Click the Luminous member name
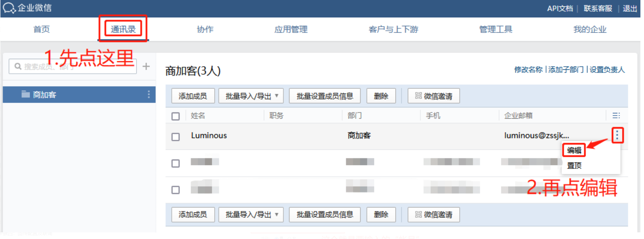The width and height of the screenshot is (644, 239). coord(209,136)
